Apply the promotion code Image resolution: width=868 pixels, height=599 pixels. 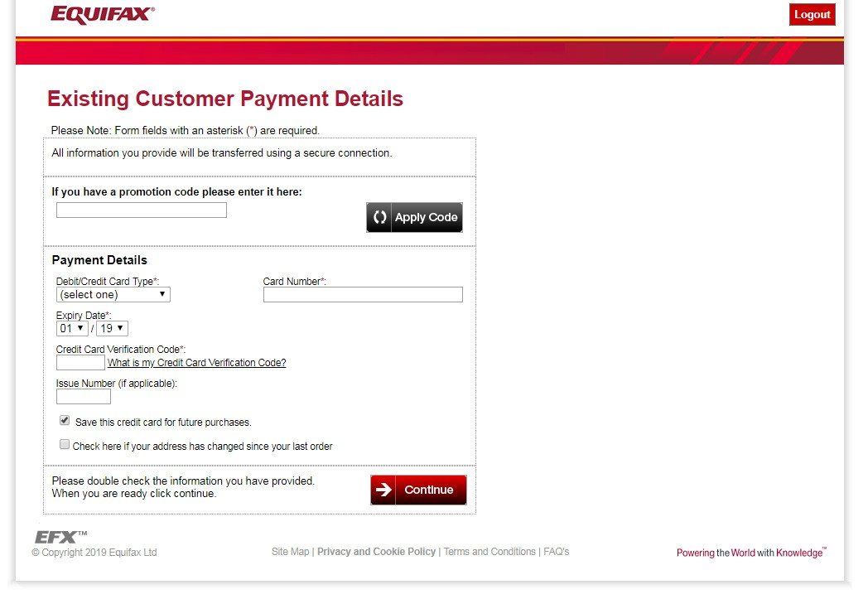[414, 217]
